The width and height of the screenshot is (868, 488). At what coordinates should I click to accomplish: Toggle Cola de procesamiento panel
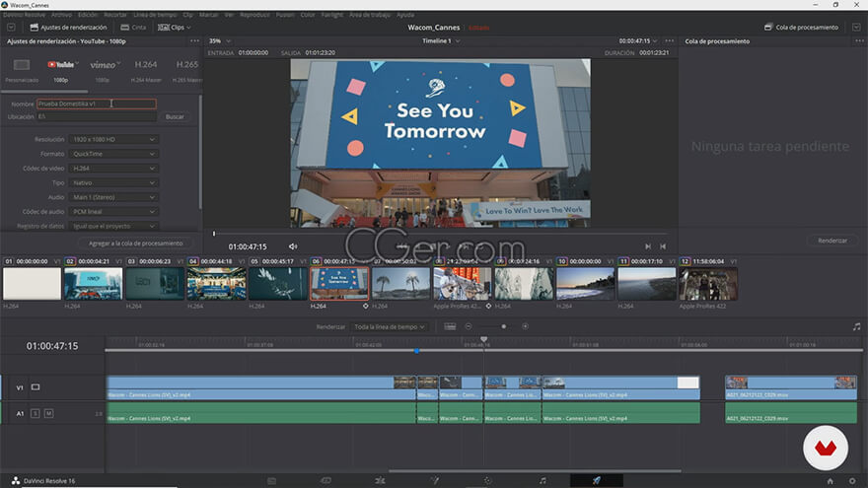click(x=801, y=28)
